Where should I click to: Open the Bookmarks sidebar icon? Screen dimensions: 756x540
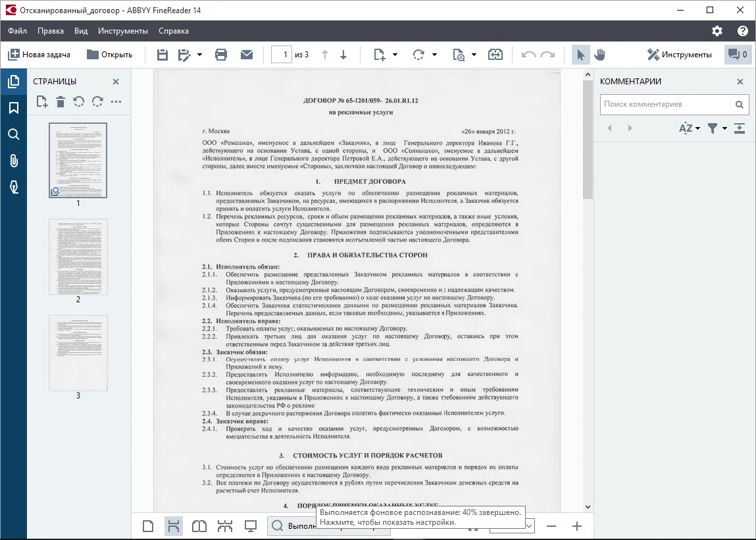pos(14,108)
